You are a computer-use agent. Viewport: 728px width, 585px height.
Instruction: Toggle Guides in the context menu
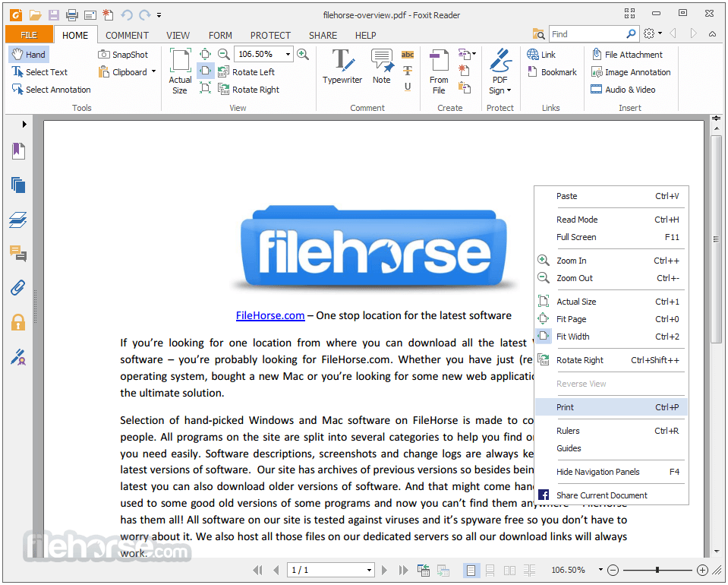click(611, 448)
